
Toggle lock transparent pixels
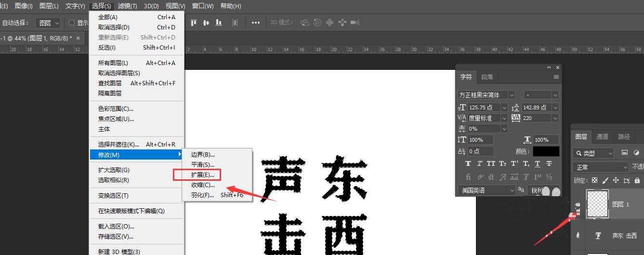coord(594,180)
